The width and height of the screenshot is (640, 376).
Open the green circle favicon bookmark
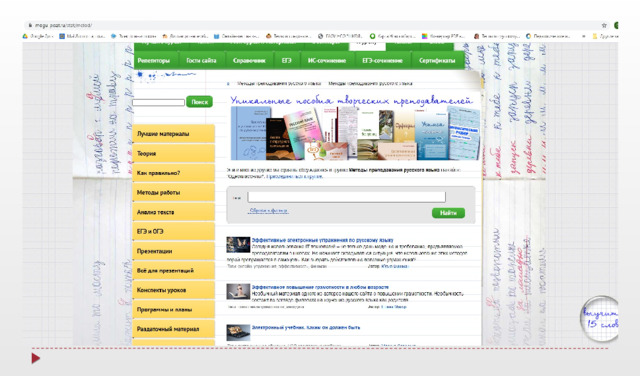click(372, 36)
